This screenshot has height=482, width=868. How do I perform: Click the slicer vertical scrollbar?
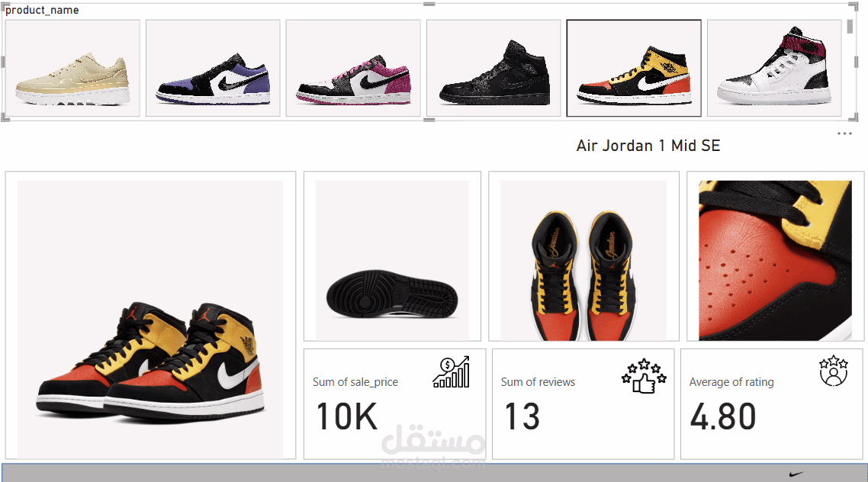coord(850,27)
